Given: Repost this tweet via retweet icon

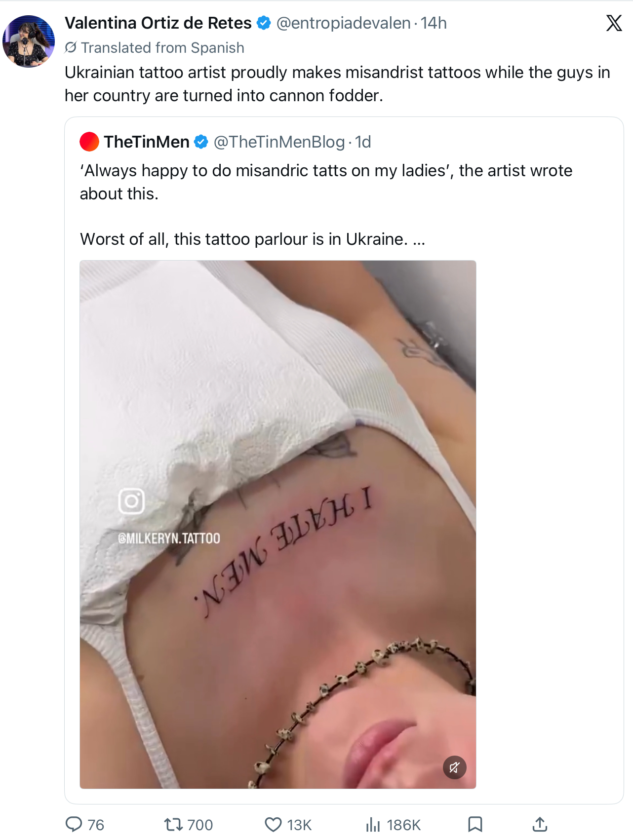Looking at the screenshot, I should tap(173, 824).
